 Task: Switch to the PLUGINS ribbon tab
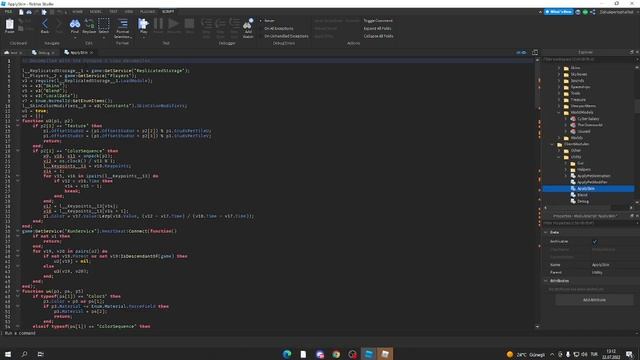tap(148, 12)
